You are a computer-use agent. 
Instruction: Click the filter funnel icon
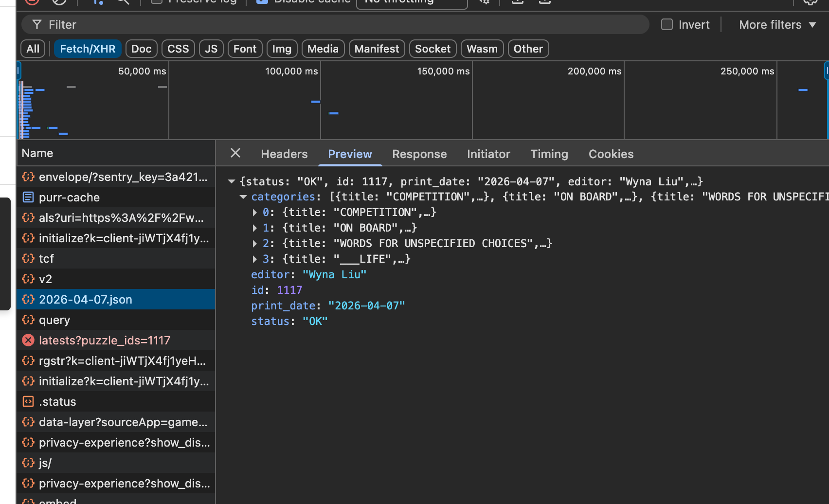click(x=36, y=24)
